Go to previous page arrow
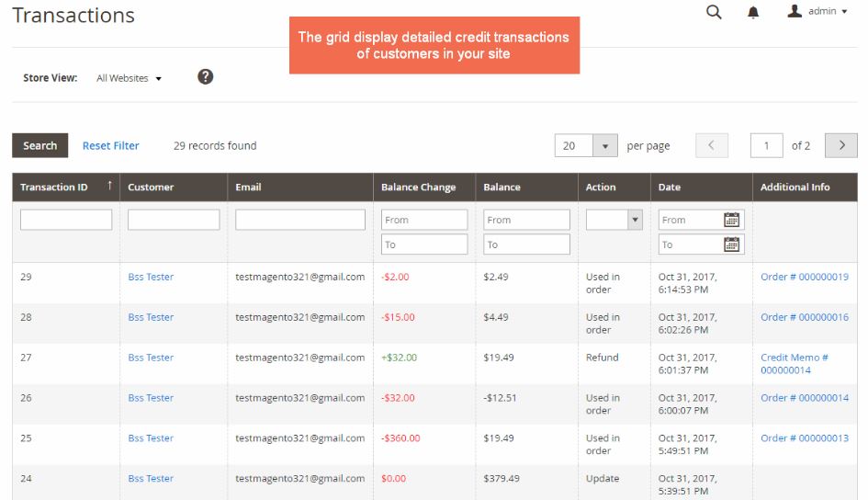868x500 pixels. click(x=711, y=145)
